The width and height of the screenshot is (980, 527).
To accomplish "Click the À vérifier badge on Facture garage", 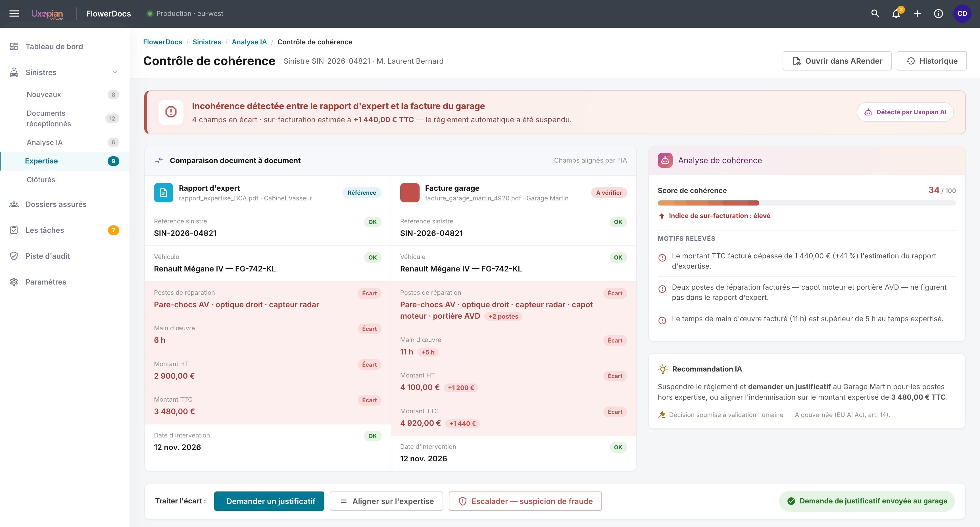I will [609, 193].
